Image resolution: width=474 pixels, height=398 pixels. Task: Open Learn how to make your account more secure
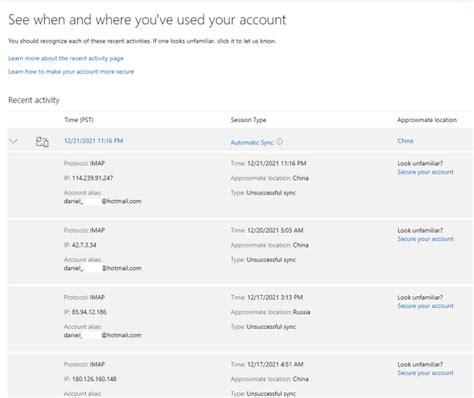coord(71,72)
